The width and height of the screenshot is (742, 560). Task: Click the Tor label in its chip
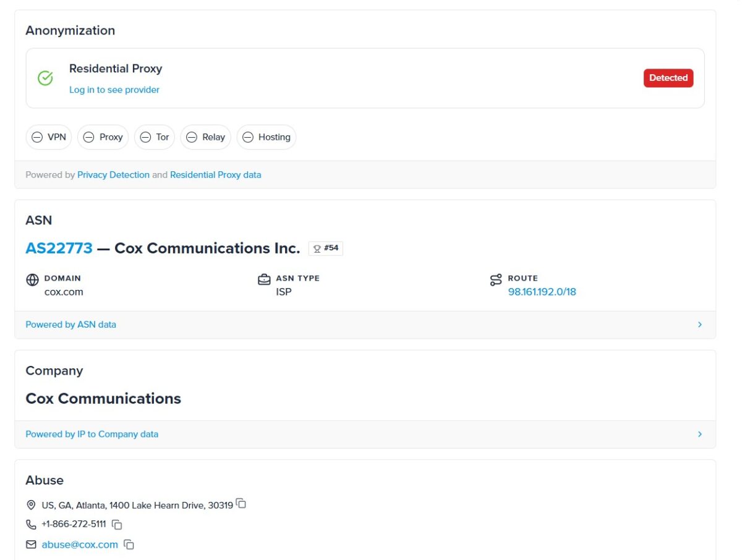coord(163,137)
